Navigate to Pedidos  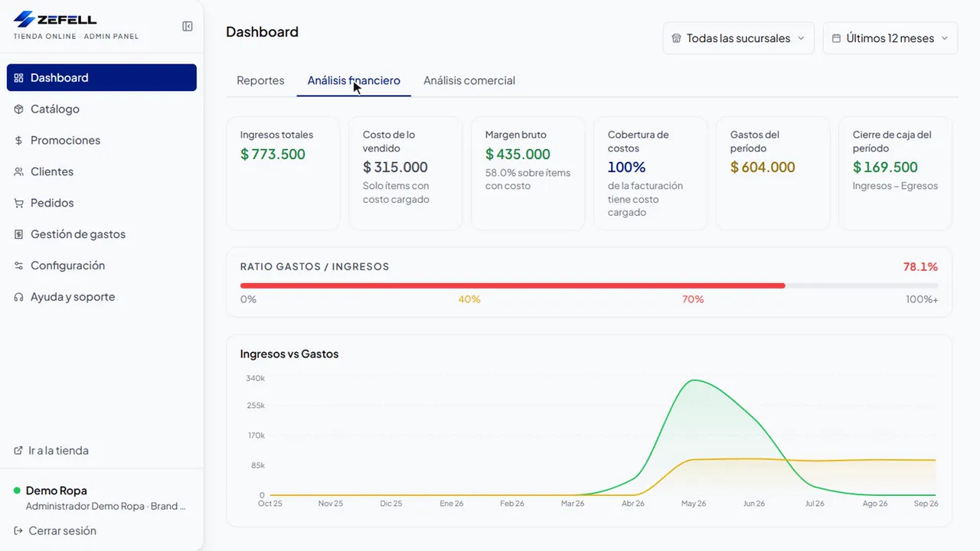102,204
